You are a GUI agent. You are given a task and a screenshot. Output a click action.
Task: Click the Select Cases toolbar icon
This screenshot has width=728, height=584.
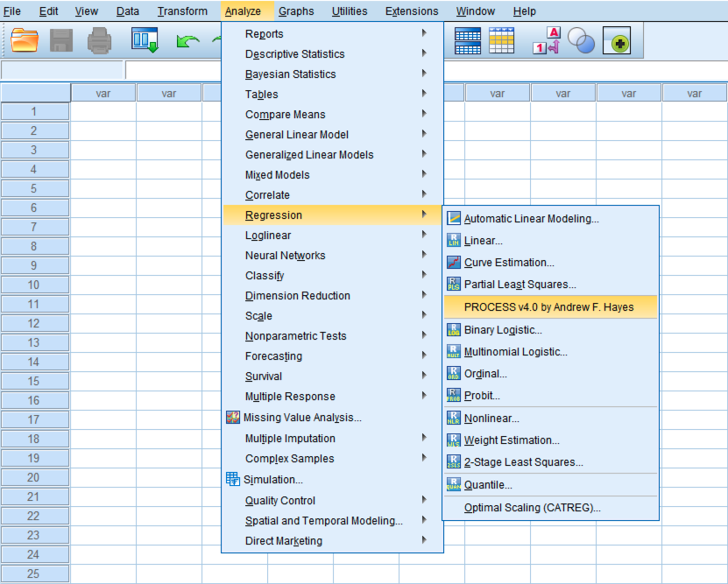[x=501, y=40]
